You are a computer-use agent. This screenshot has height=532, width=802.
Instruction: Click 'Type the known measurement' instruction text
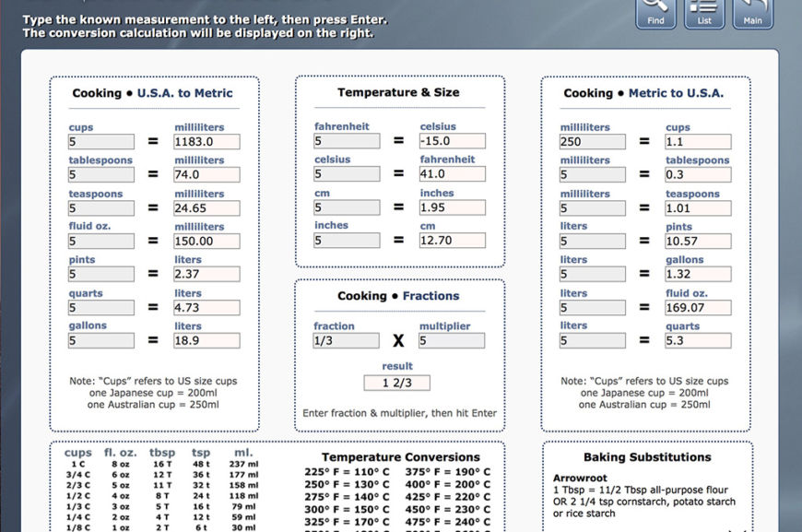(x=205, y=20)
